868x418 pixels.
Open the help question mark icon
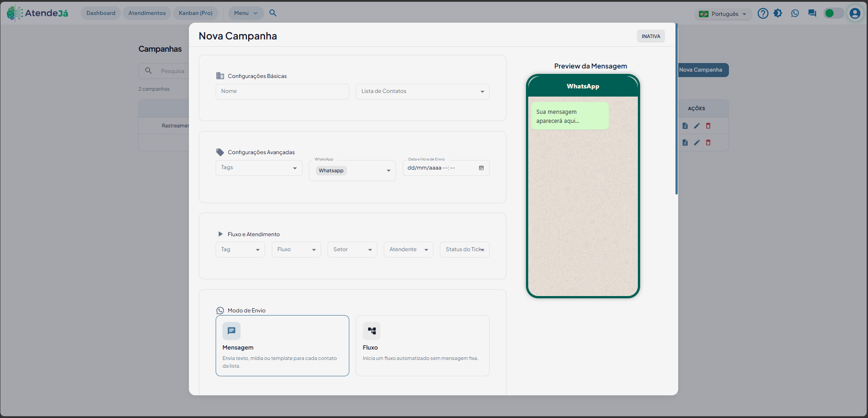pyautogui.click(x=763, y=13)
